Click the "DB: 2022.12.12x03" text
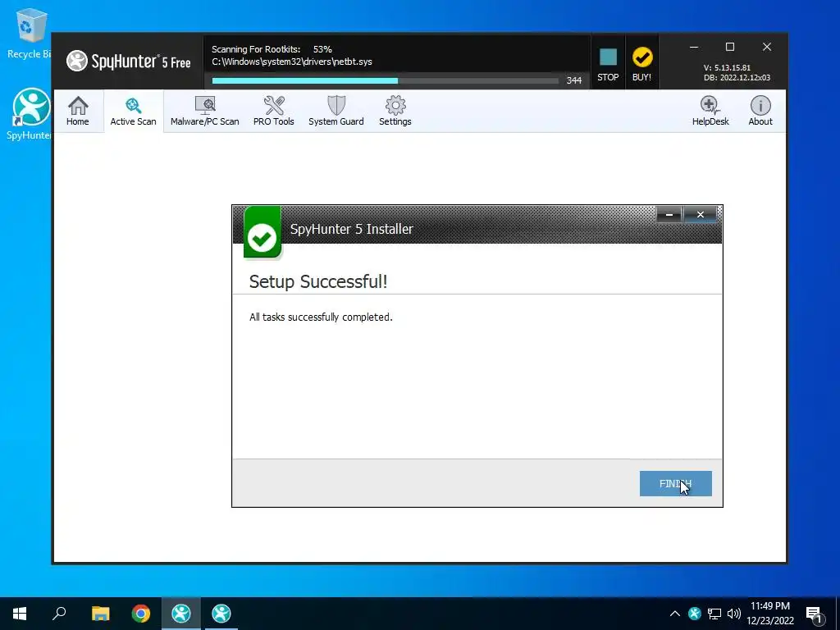Screen dimensions: 840x630 (x=737, y=78)
